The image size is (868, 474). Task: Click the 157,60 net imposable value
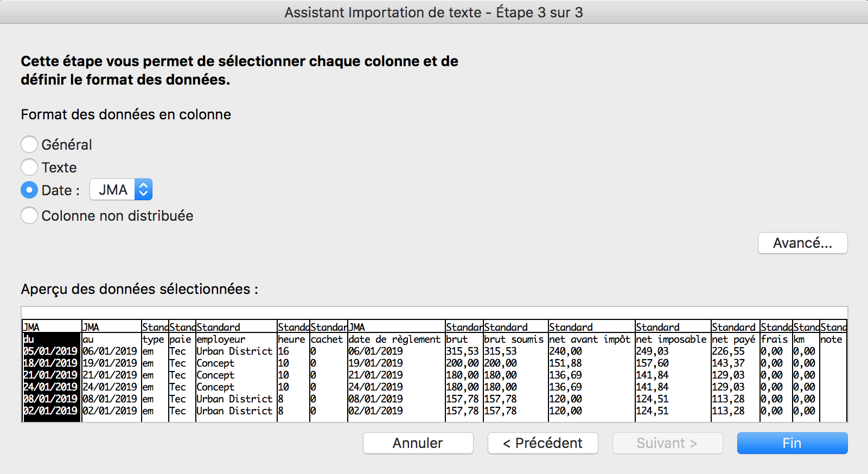click(652, 363)
